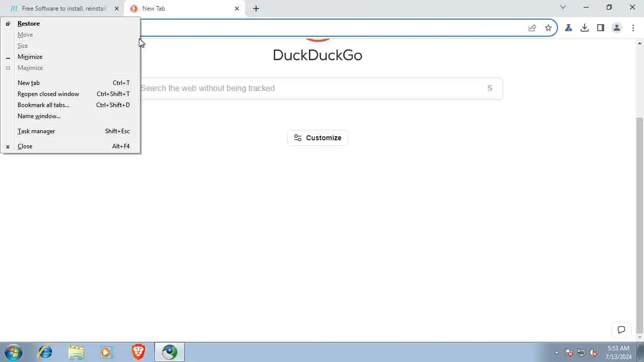Choose Restore from the window menu
The image size is (644, 362).
(70, 24)
